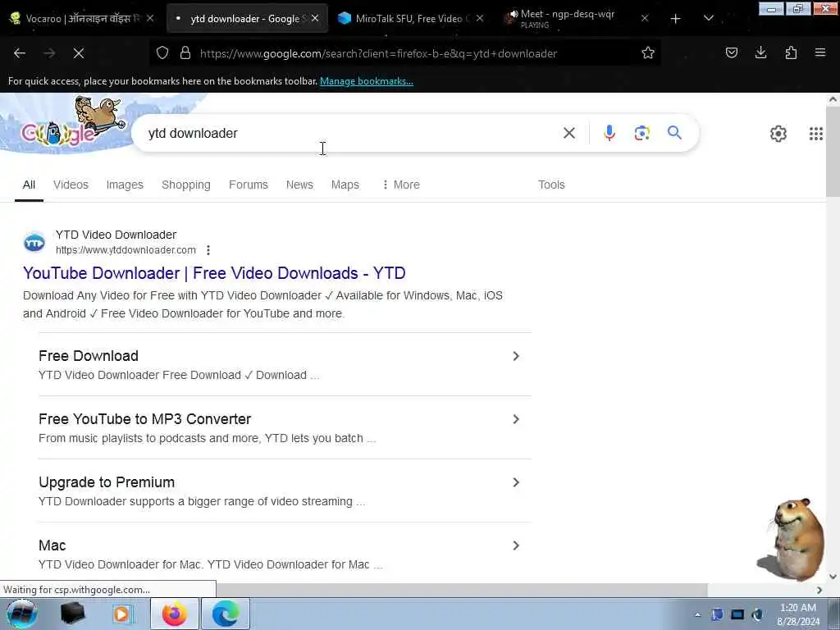Save page to Pocket

pos(731,53)
